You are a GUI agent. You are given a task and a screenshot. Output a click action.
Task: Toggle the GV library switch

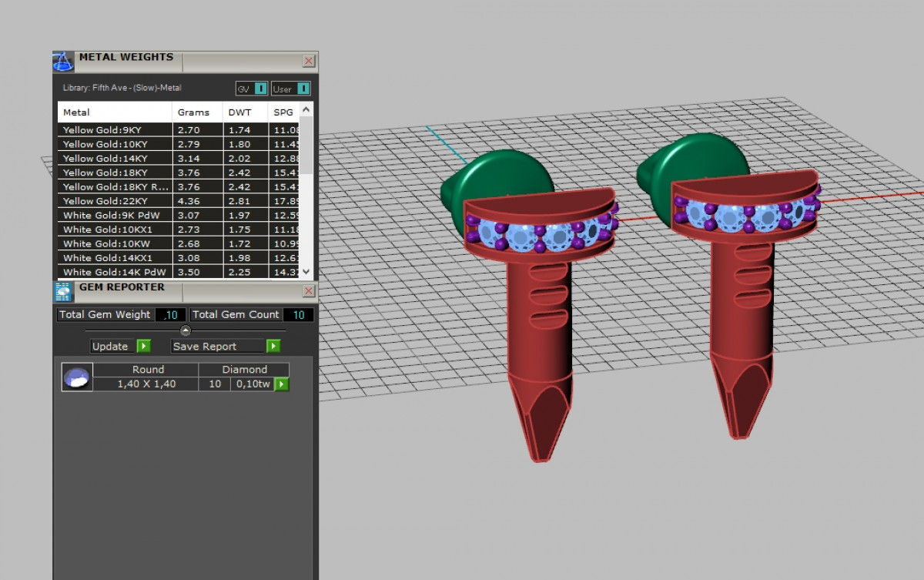(x=261, y=89)
